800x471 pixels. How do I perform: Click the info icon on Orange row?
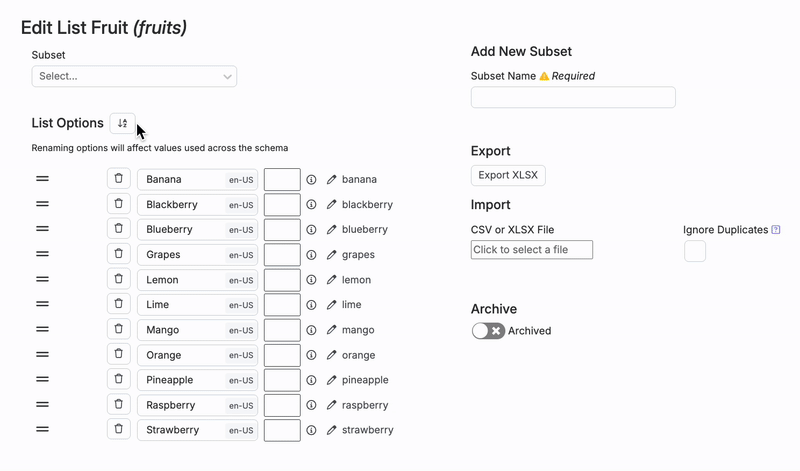pyautogui.click(x=311, y=355)
